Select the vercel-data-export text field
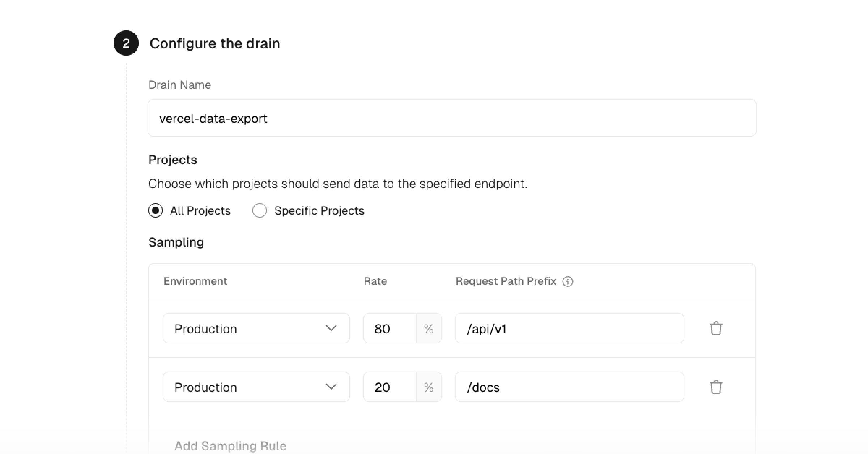868x454 pixels. pyautogui.click(x=213, y=118)
